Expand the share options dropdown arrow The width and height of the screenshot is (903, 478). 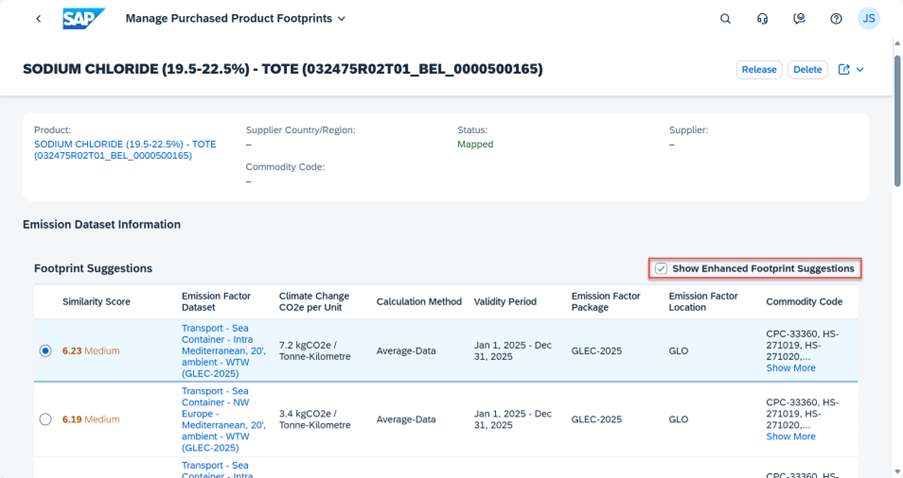click(x=860, y=70)
